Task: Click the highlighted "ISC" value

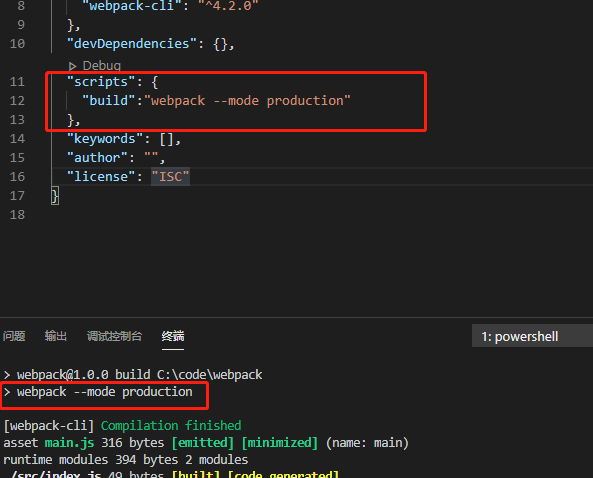Action: (170, 177)
